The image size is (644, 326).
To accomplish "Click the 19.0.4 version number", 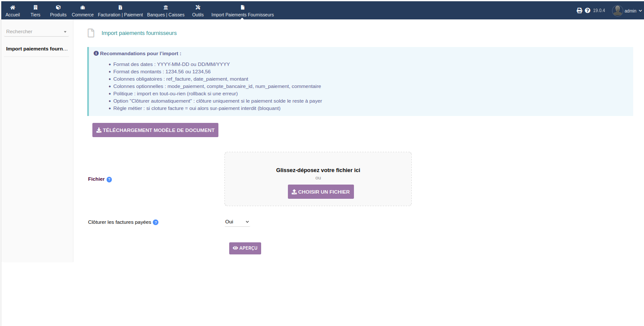I will [x=599, y=10].
